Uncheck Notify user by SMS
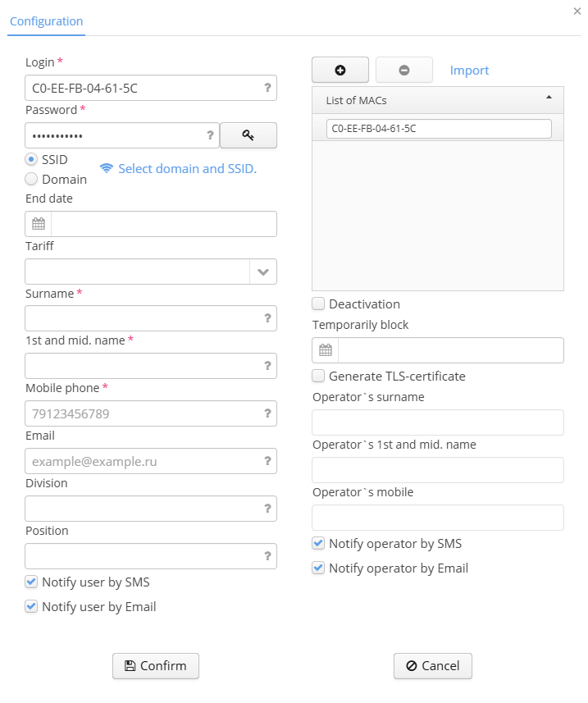 click(31, 582)
